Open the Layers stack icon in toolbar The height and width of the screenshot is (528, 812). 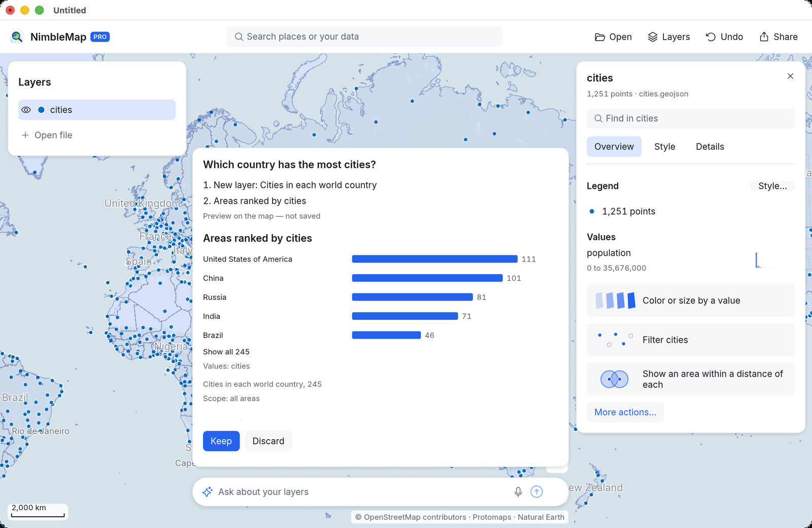click(x=653, y=37)
